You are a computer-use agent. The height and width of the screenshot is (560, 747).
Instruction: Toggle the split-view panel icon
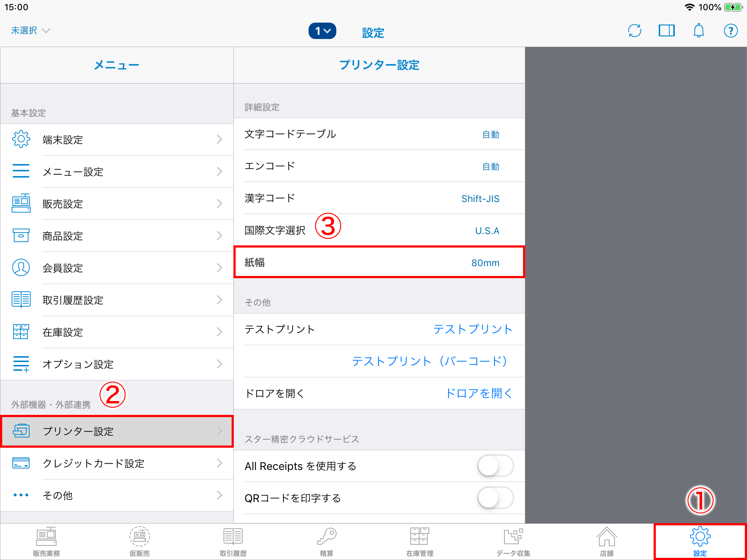click(666, 31)
